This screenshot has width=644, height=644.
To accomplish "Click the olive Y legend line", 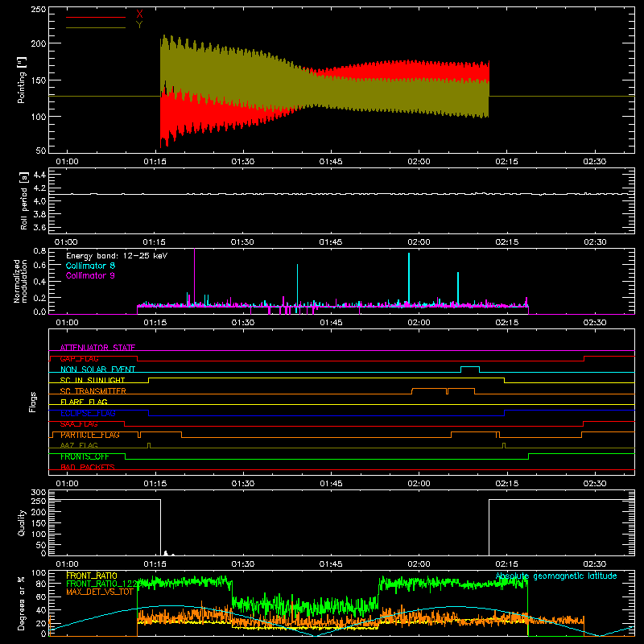I will pos(96,27).
